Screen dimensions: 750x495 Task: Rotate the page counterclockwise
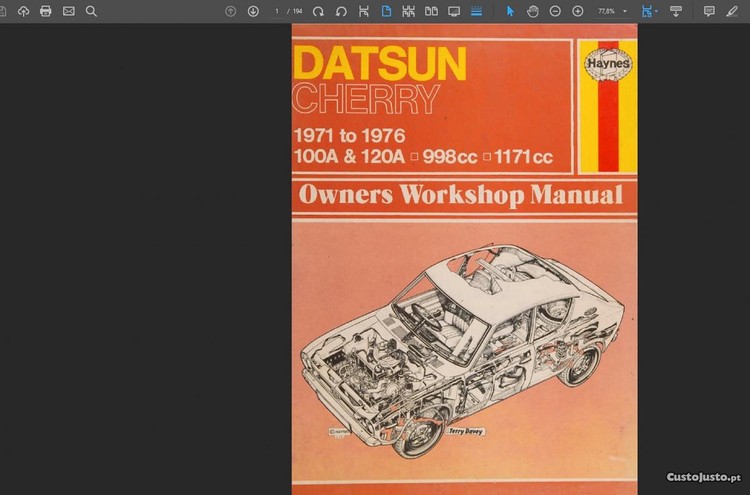(341, 11)
